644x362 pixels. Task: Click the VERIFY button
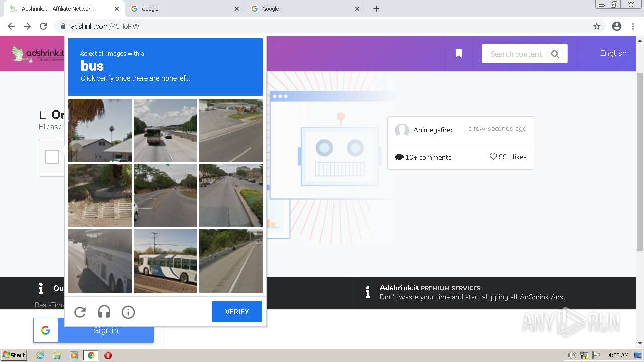[237, 312]
